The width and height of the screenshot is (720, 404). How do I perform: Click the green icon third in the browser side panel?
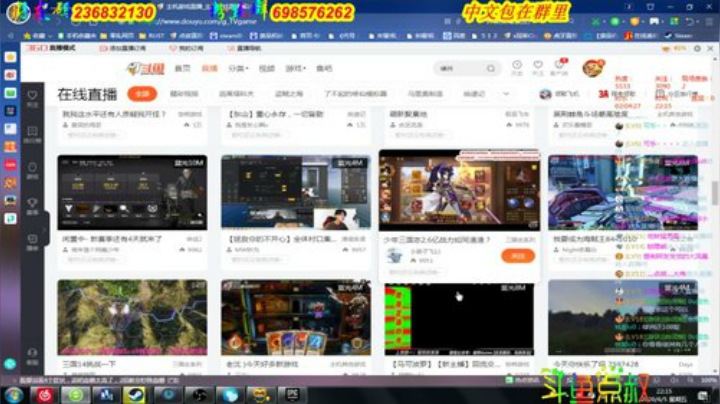click(x=11, y=93)
